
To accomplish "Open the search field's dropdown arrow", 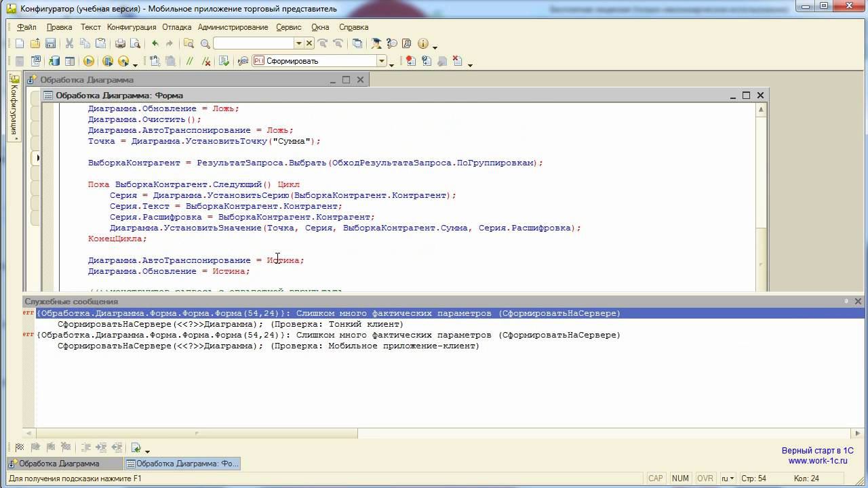I will [298, 43].
